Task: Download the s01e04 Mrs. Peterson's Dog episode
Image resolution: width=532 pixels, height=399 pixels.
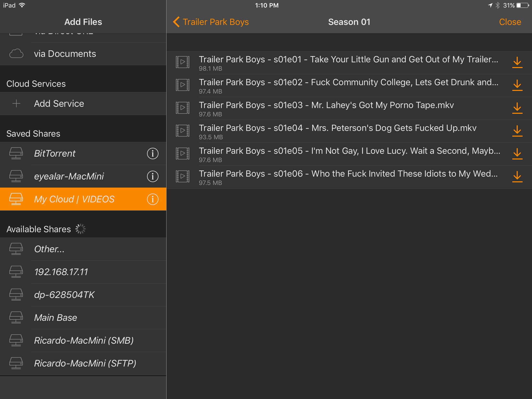Action: 517,131
